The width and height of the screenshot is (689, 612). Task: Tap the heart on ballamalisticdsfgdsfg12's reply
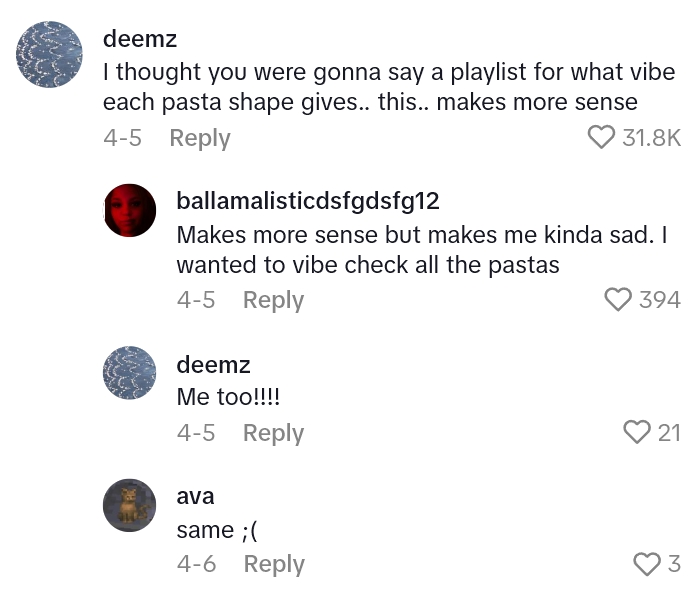tap(619, 299)
